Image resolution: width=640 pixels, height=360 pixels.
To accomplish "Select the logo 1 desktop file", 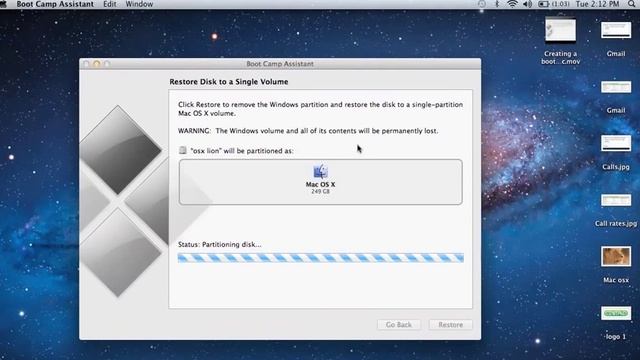I will [x=616, y=322].
